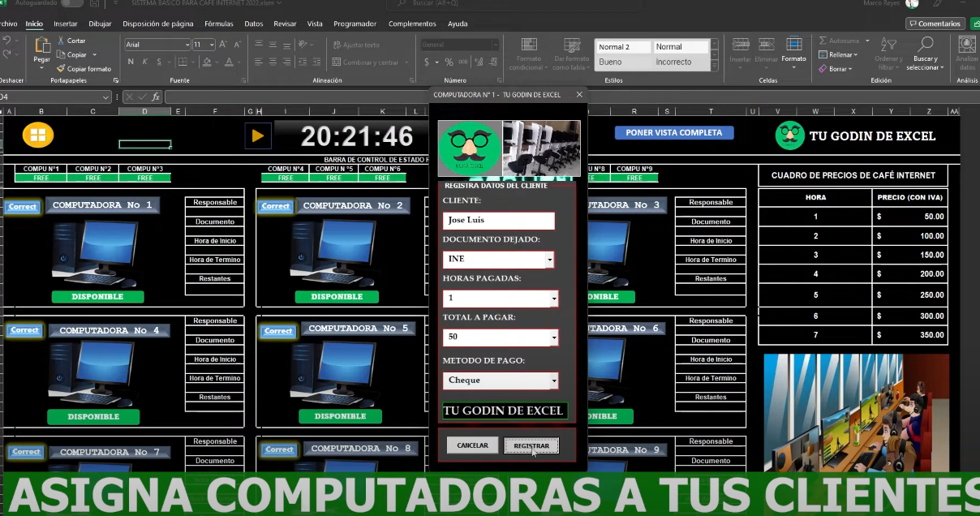Viewport: 980px width, 516px height.
Task: Open the Fórmulas ribbon tab
Action: coord(219,24)
